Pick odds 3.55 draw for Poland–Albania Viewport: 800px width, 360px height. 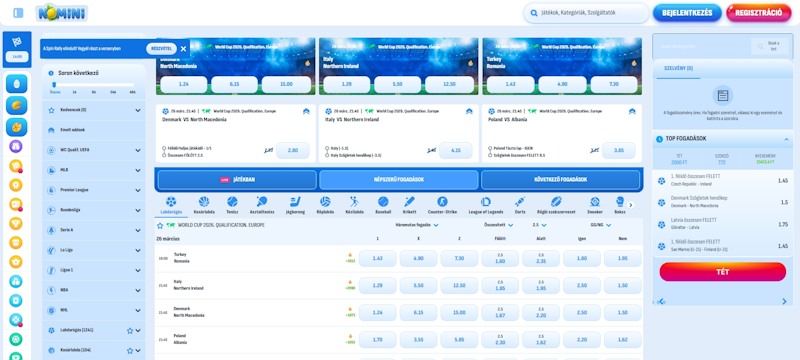point(418,339)
